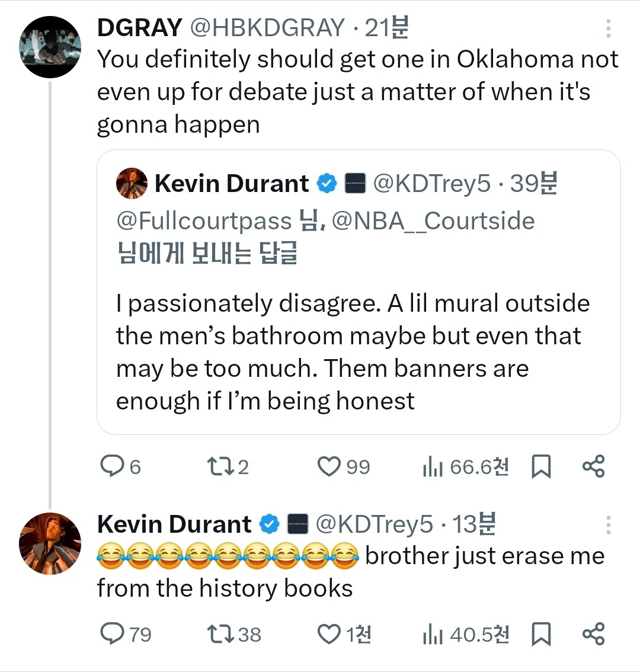Open the @Fullcourtpass mention link
The width and height of the screenshot is (640, 672).
204,221
